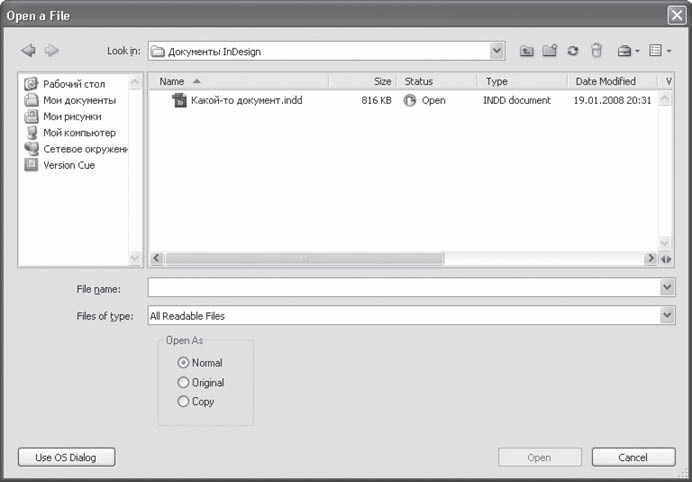Go up one folder level
This screenshot has height=482, width=692.
[x=527, y=50]
